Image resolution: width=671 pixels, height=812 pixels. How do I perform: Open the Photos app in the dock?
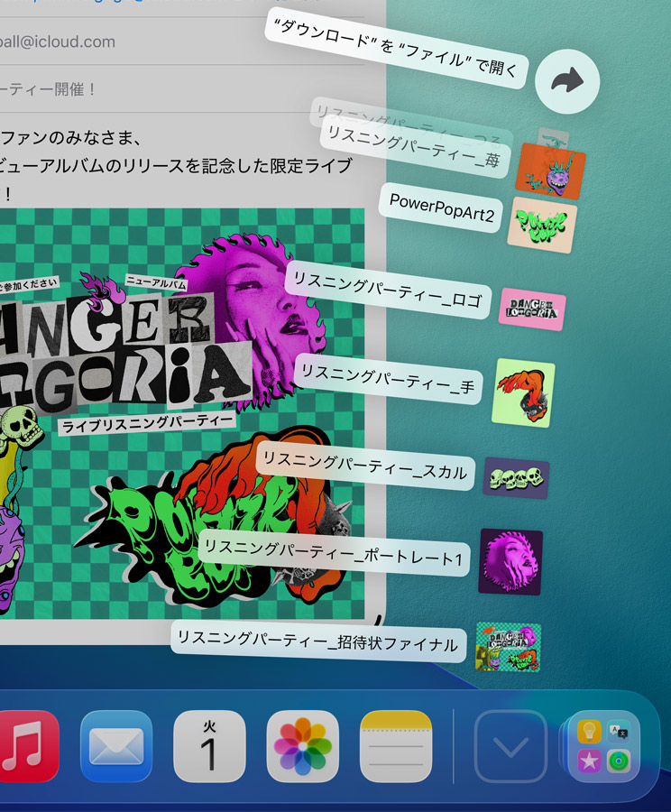click(x=303, y=746)
